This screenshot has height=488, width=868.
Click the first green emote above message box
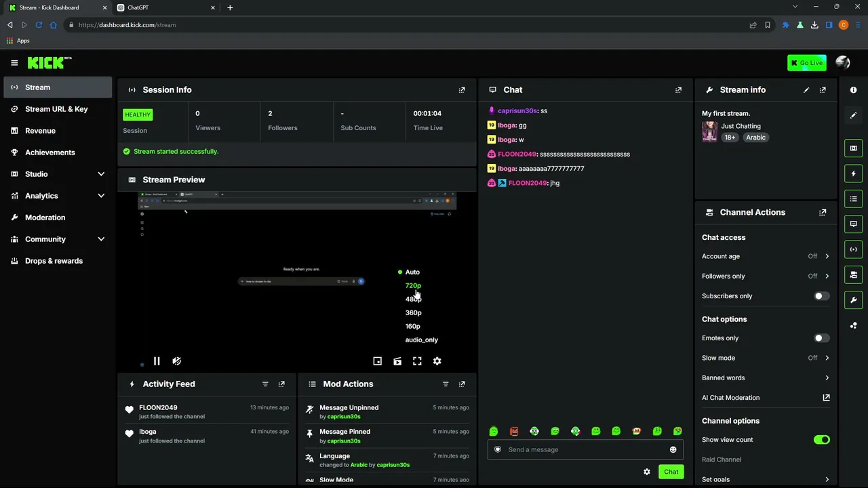coord(494,431)
